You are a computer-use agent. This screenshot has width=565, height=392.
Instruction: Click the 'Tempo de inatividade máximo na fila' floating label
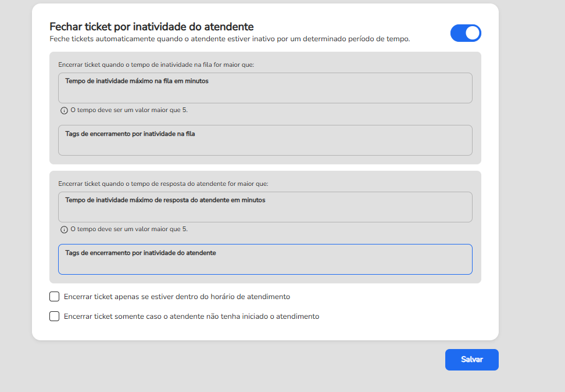137,81
